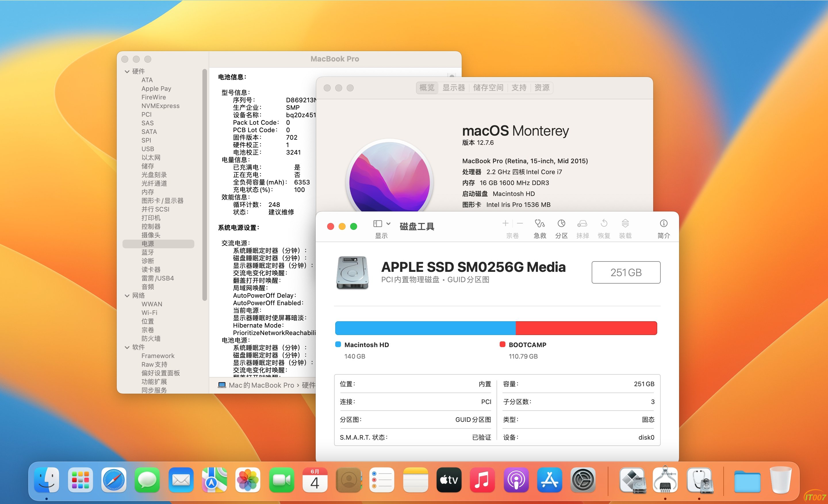The width and height of the screenshot is (828, 504).
Task: Open System Information from the Dock
Action: (665, 480)
